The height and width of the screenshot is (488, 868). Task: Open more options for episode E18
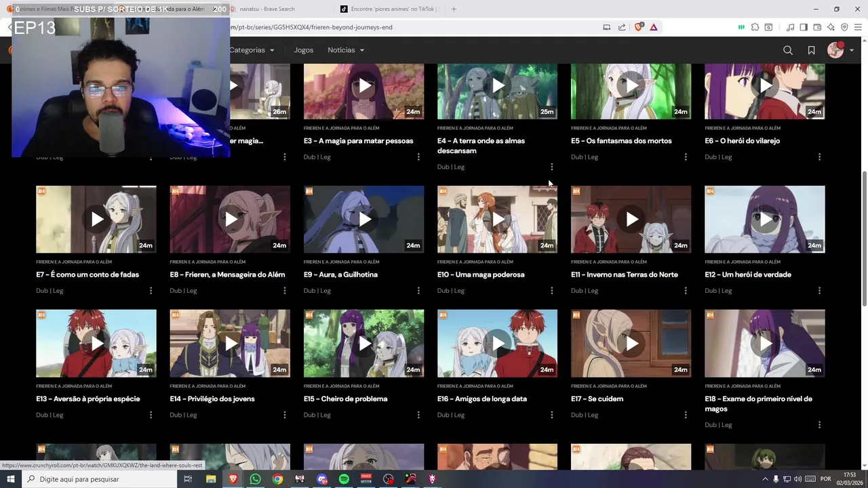pyautogui.click(x=819, y=425)
